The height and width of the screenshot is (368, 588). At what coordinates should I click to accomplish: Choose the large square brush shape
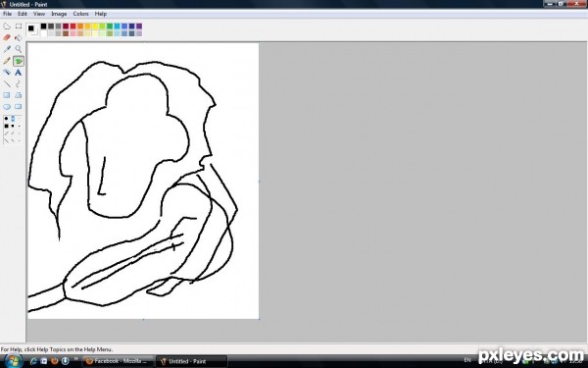tap(6, 127)
